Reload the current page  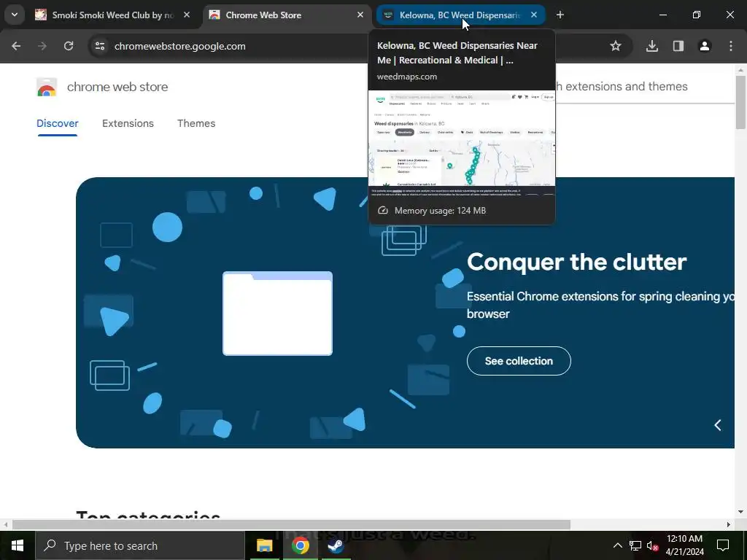tap(69, 46)
